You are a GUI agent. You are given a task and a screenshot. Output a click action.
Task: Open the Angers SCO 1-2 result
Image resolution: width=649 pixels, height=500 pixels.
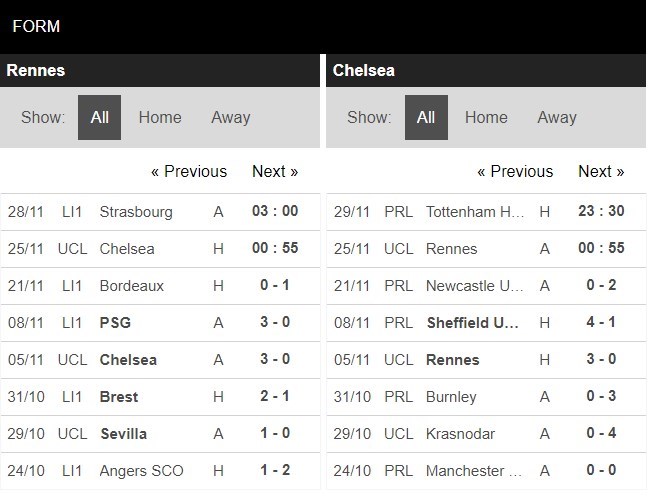[x=275, y=471]
